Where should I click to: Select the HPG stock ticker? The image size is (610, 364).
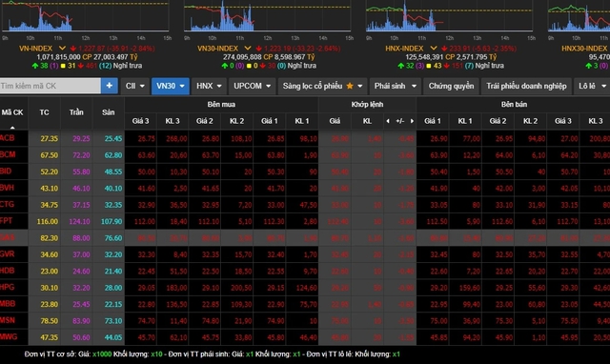coord(7,287)
